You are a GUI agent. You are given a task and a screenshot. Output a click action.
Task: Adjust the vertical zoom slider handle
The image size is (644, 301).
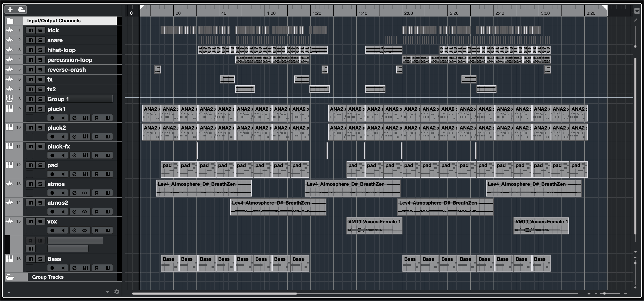click(x=635, y=263)
